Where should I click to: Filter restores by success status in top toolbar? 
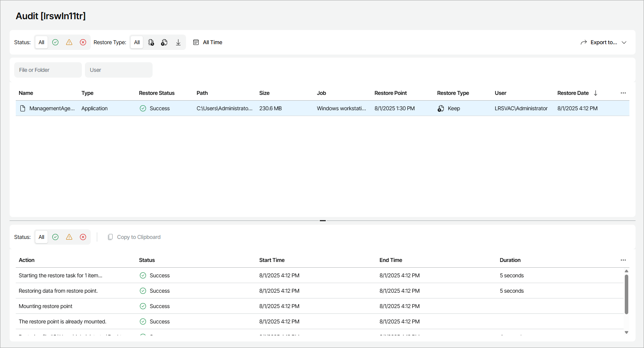click(x=55, y=42)
